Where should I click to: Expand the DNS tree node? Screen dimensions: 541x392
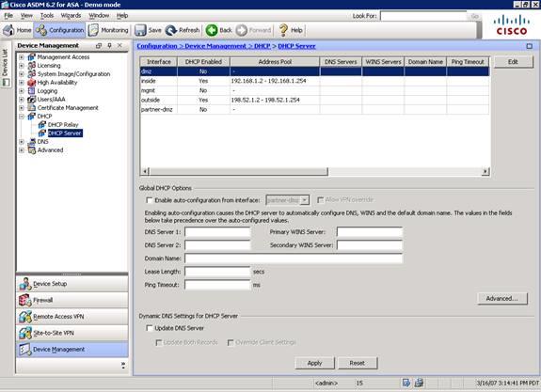tap(22, 142)
